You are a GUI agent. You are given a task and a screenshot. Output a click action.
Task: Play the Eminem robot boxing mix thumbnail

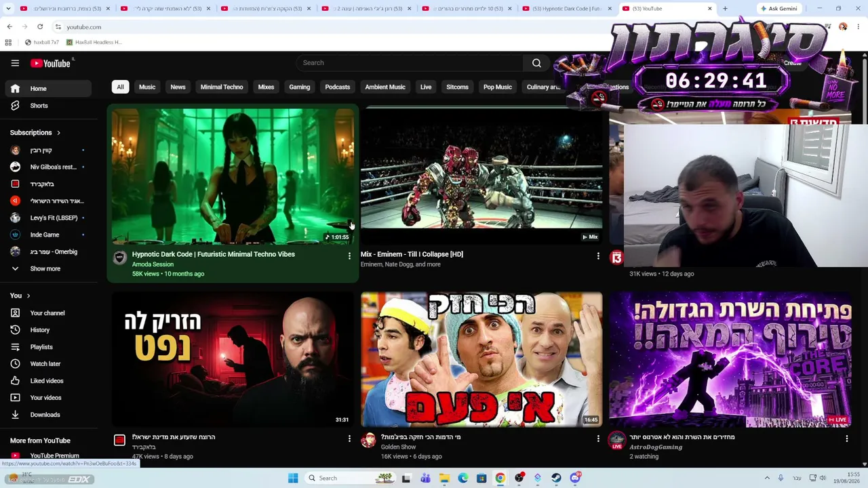(481, 176)
